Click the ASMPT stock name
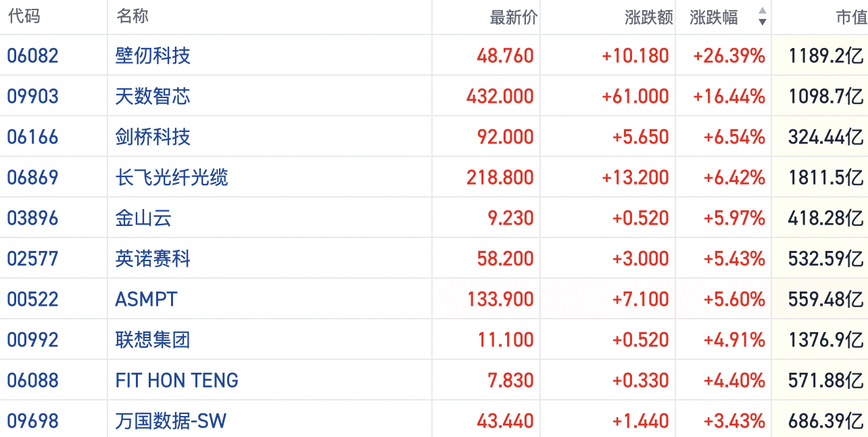Image resolution: width=868 pixels, height=437 pixels. tap(146, 299)
